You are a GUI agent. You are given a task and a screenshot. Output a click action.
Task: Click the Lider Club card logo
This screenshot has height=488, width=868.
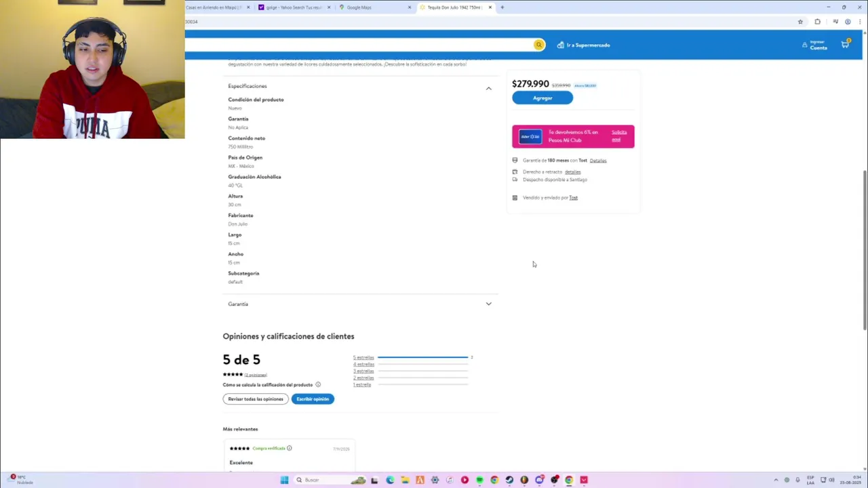(530, 136)
